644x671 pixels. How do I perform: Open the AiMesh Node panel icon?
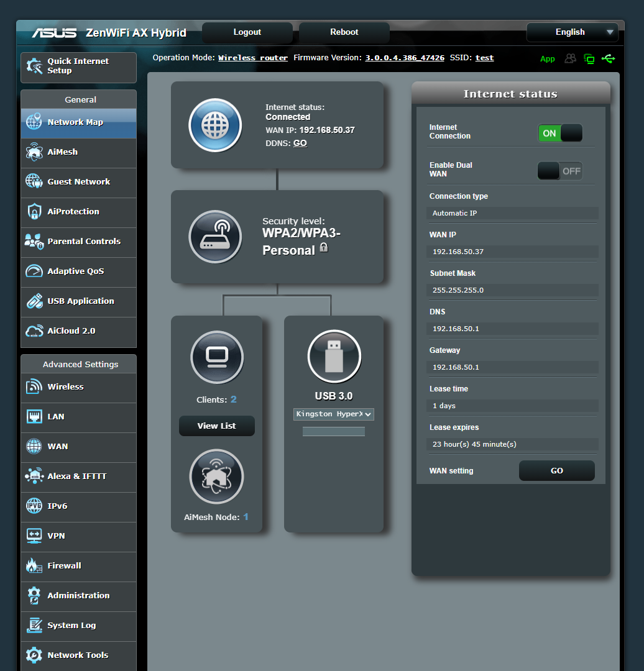pyautogui.click(x=216, y=476)
